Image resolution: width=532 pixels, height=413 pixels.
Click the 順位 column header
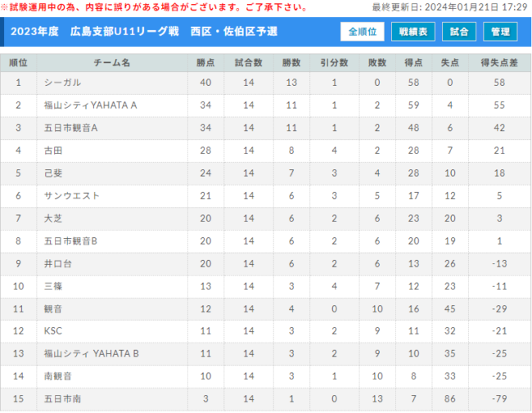[18, 63]
